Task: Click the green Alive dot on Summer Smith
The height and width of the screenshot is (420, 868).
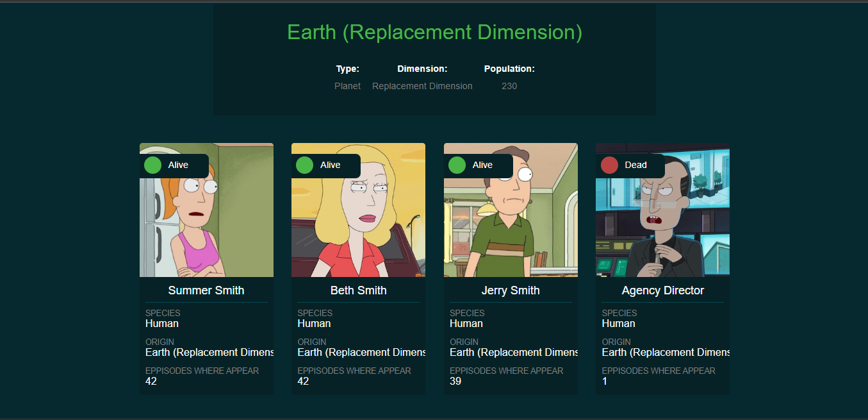Action: (x=152, y=165)
